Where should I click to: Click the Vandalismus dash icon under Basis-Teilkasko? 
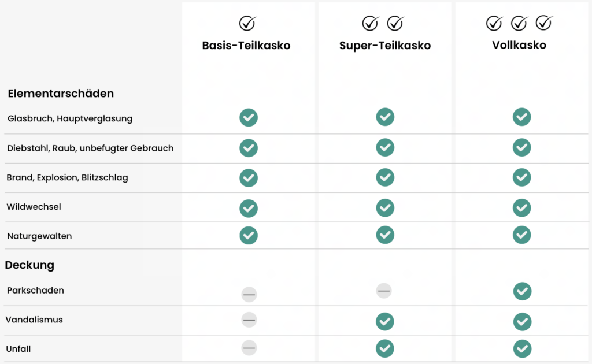249,320
